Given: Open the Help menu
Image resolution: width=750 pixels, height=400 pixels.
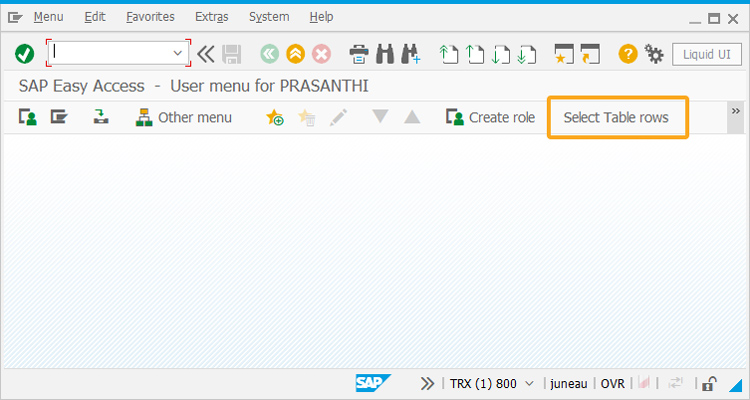Looking at the screenshot, I should [x=321, y=17].
